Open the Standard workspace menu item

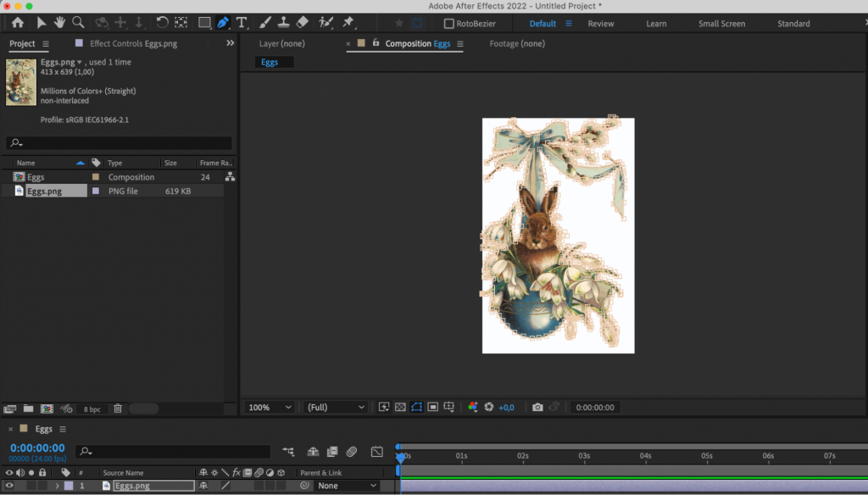tap(793, 23)
